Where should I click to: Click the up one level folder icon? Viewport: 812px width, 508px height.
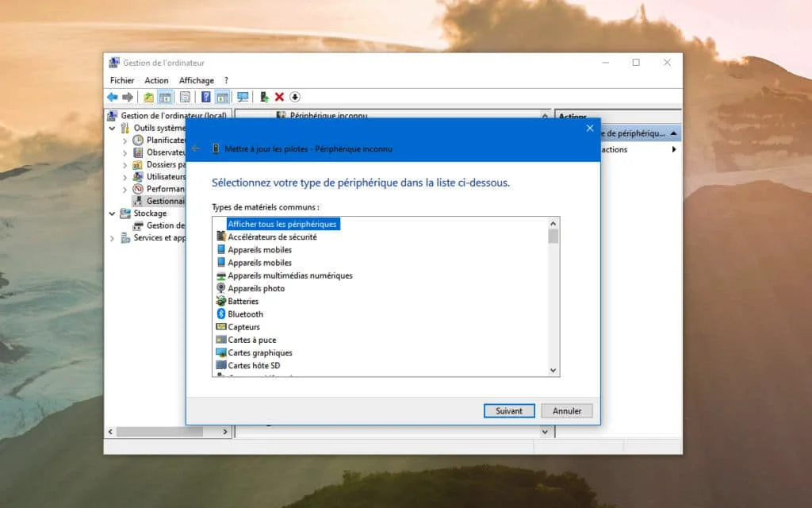click(x=148, y=97)
